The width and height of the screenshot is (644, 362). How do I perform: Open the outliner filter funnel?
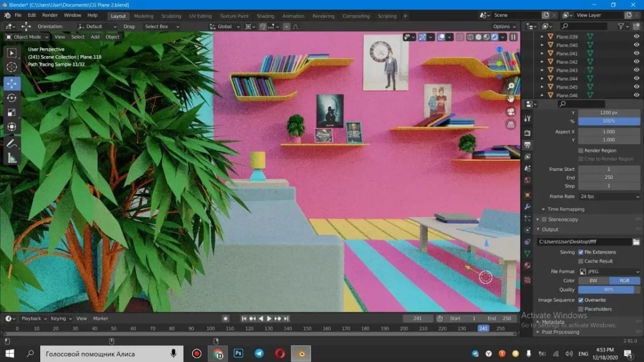coord(621,26)
